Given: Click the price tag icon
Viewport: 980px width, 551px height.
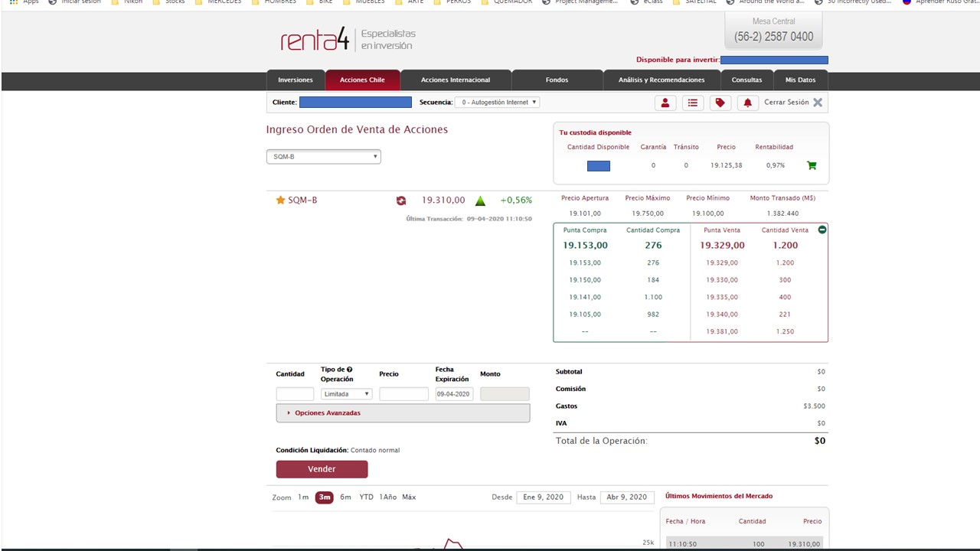Looking at the screenshot, I should tap(720, 103).
